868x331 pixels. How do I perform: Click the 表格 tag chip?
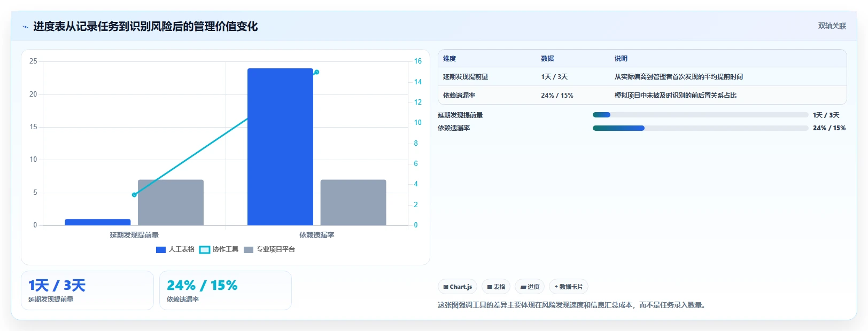(496, 287)
